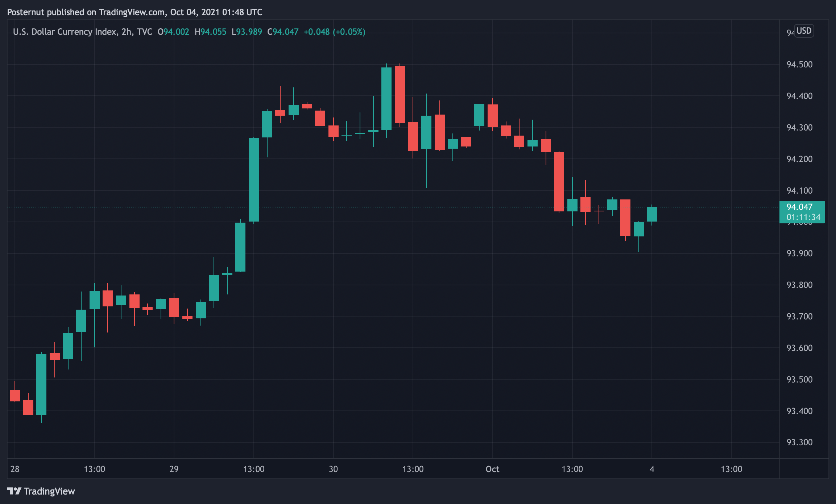Image resolution: width=836 pixels, height=504 pixels.
Task: Click the current price label 94.047
Action: point(799,207)
